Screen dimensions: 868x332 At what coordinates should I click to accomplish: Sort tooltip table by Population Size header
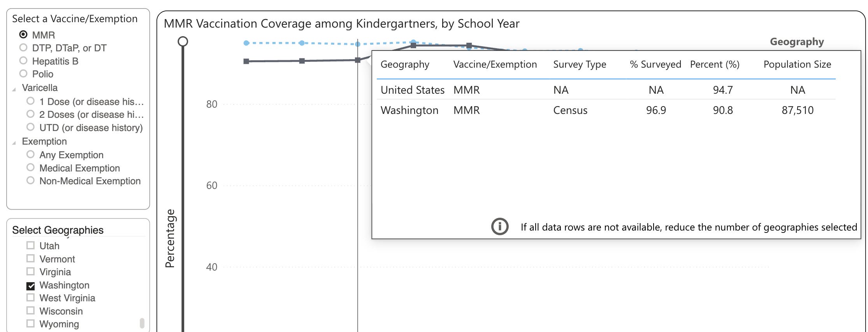coord(797,64)
